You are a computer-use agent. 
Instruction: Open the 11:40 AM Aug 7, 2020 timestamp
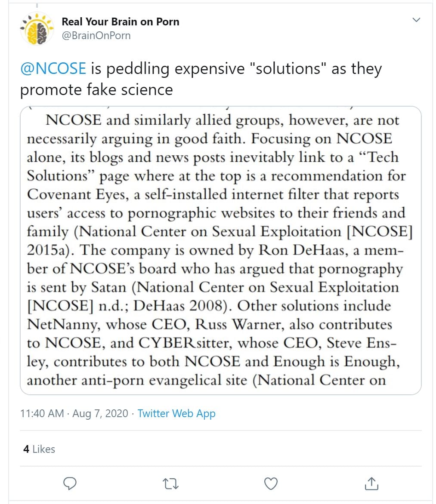click(x=74, y=414)
